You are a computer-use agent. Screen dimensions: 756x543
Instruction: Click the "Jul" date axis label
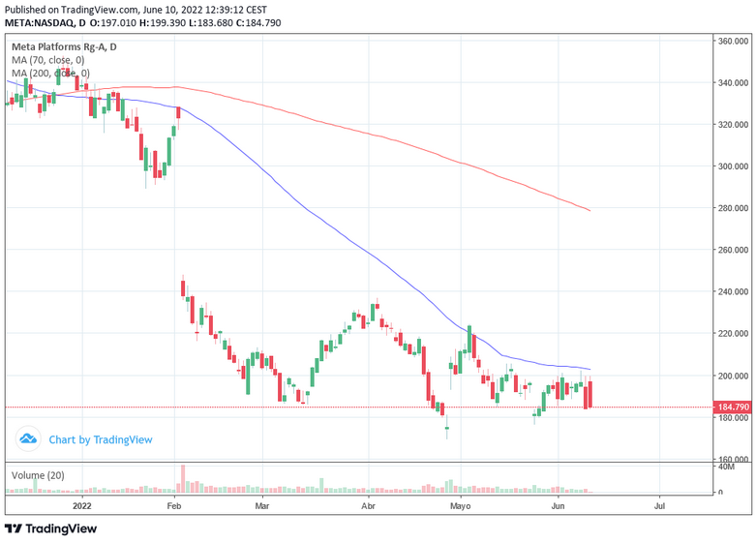pyautogui.click(x=659, y=506)
